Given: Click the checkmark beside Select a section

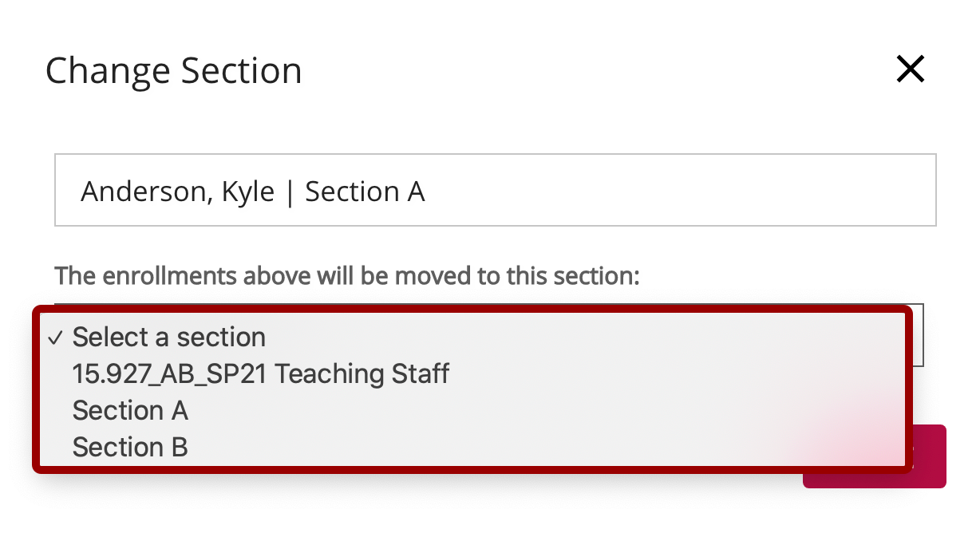Looking at the screenshot, I should click(55, 338).
